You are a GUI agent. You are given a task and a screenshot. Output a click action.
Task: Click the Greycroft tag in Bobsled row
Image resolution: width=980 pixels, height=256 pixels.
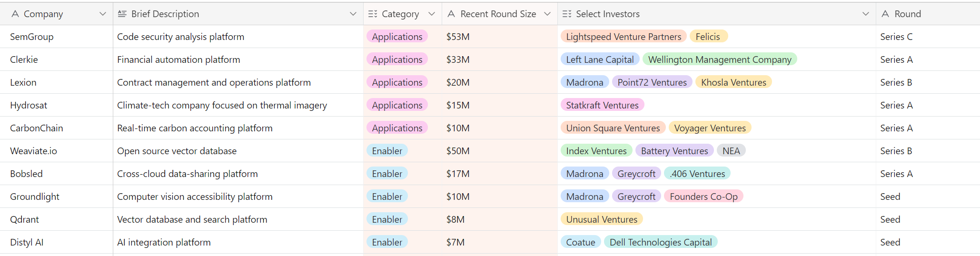pyautogui.click(x=636, y=174)
